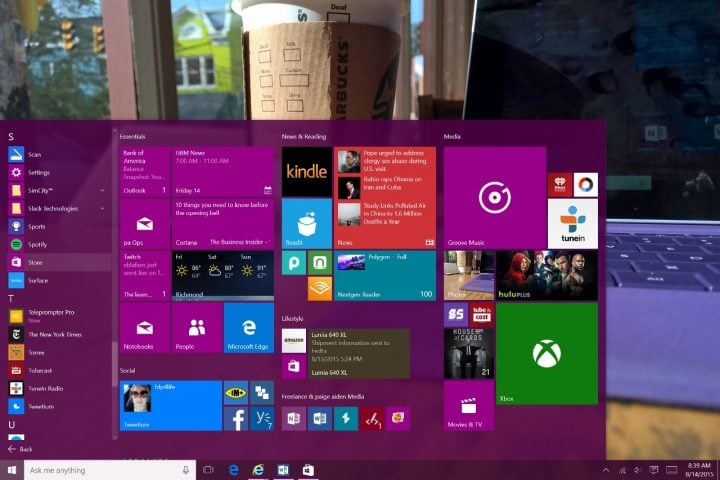This screenshot has width=720, height=480.
Task: Click the Cortana microphone icon
Action: pos(186,470)
